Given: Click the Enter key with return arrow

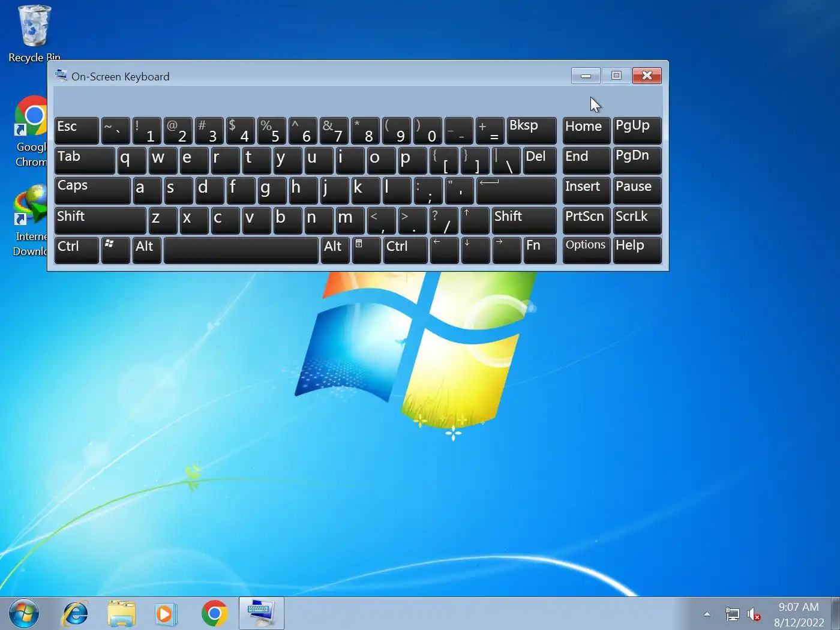Looking at the screenshot, I should click(x=516, y=190).
